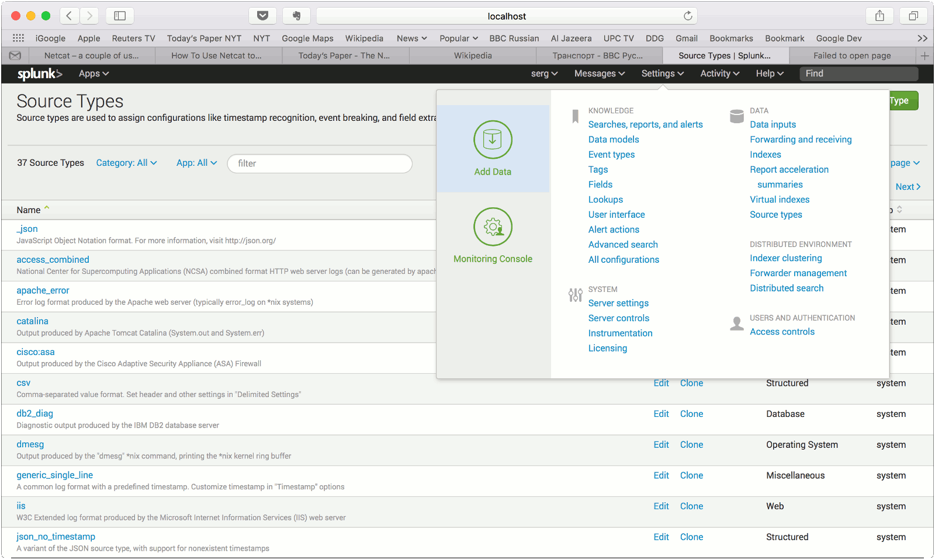Click the localhost address bar

click(507, 16)
